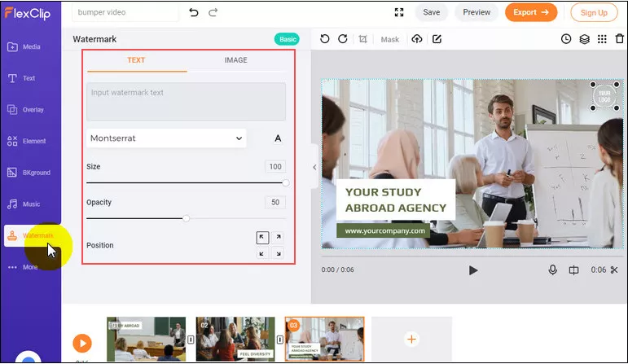Click the 0:06 clip duration label
628x364 pixels.
point(599,270)
